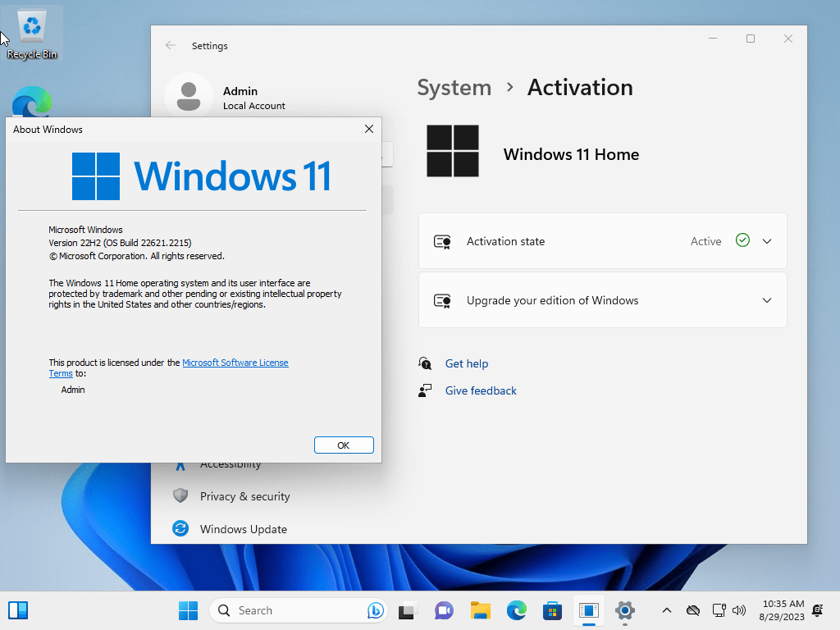Click the Admin Local Account name
The height and width of the screenshot is (630, 840).
tap(254, 98)
